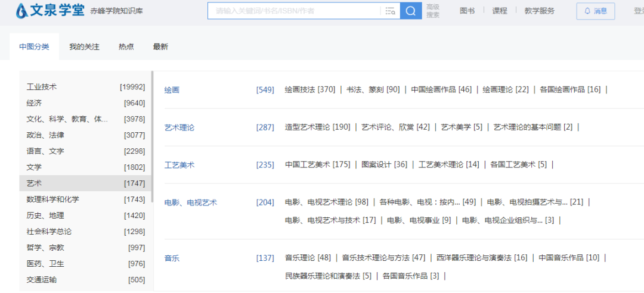Open 音乐理论 [48] subcategory
644x293 pixels.
(x=307, y=258)
